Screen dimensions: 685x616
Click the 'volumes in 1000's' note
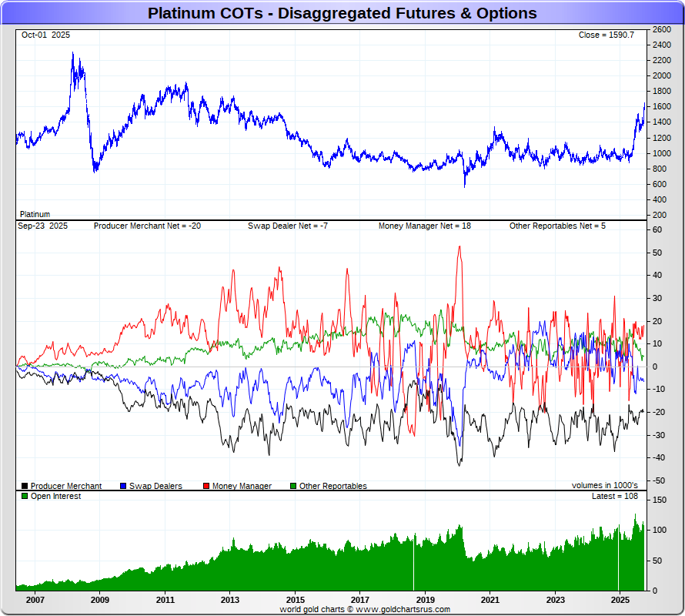click(605, 485)
